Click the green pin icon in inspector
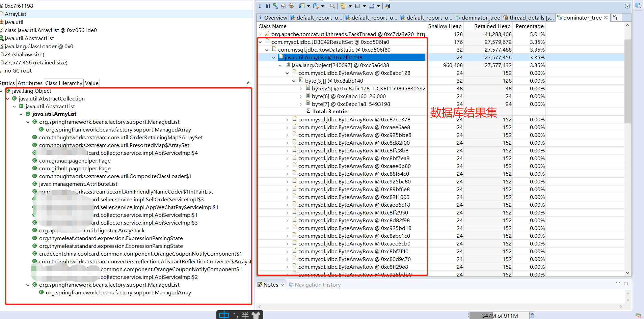Image resolution: width=644 pixels, height=319 pixels. (x=247, y=83)
